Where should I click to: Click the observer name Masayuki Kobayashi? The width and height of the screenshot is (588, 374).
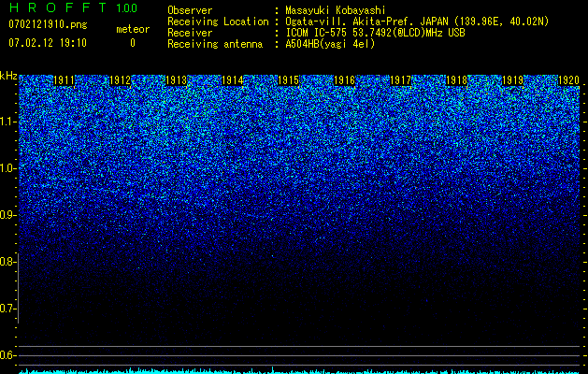336,10
